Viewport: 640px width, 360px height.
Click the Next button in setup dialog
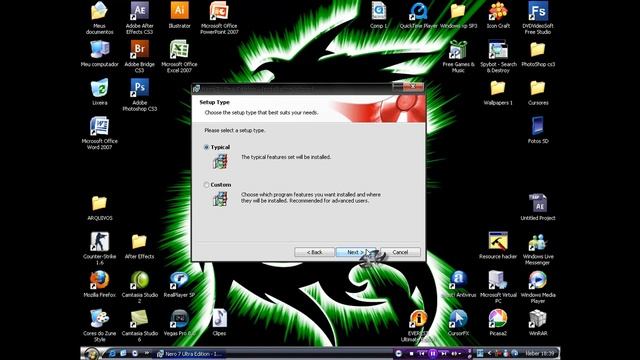pos(355,252)
